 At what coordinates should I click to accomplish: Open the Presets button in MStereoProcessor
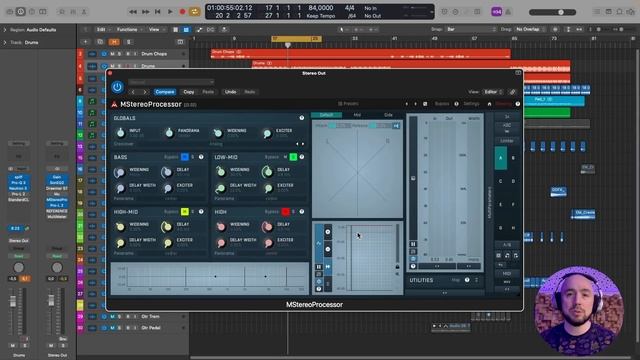(x=348, y=104)
